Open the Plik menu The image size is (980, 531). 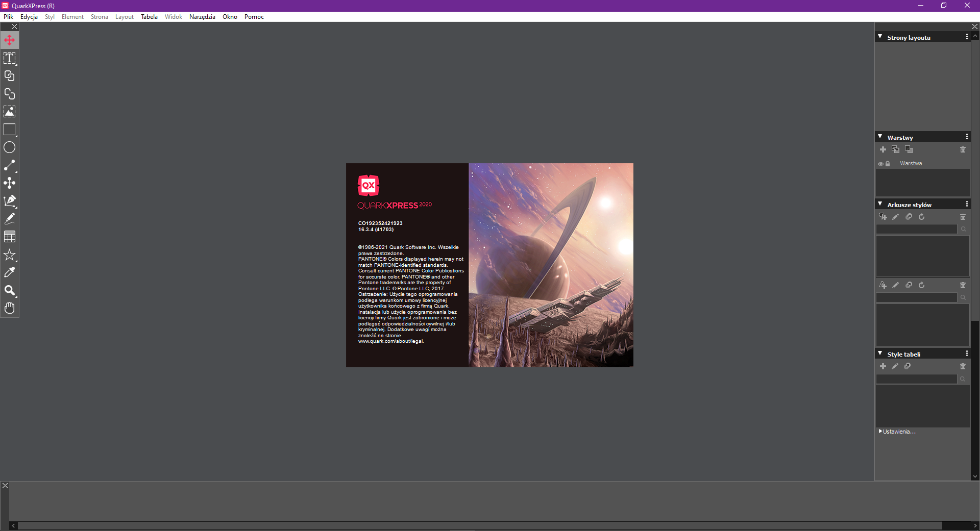coord(9,17)
